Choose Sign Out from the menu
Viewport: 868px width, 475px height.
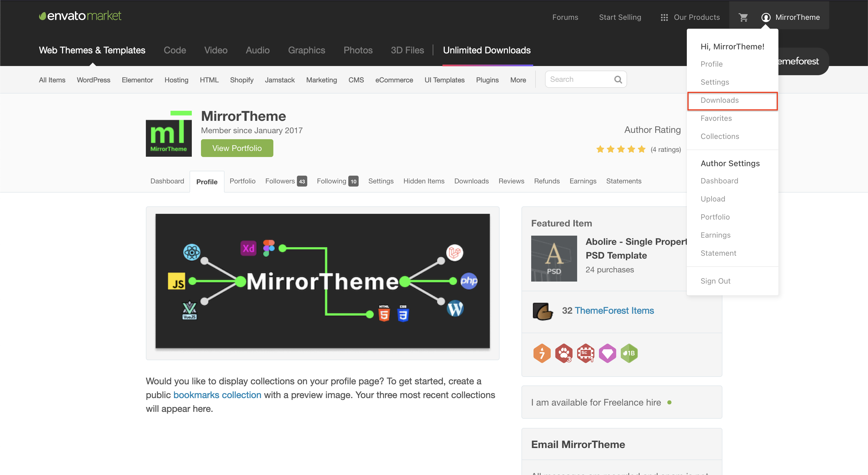[715, 281]
